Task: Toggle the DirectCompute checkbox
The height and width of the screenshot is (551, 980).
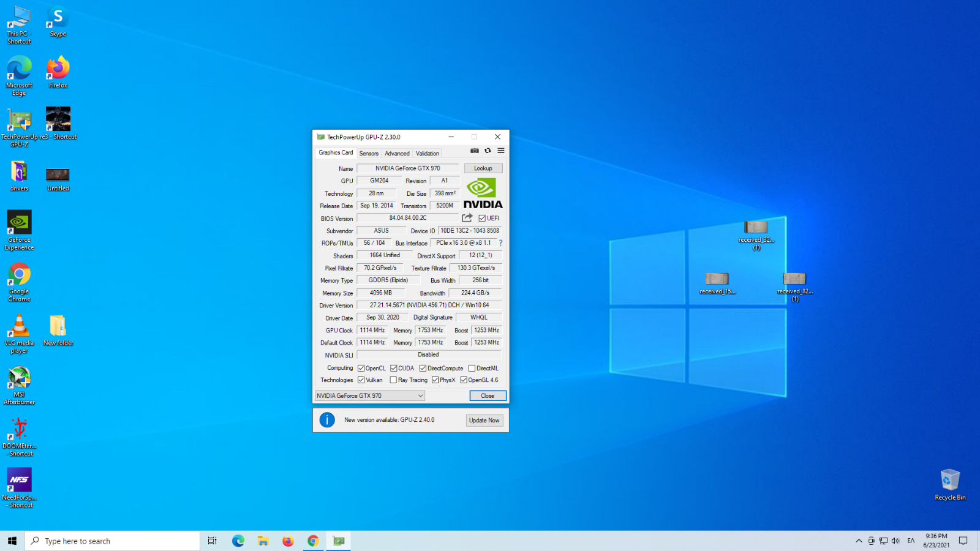Action: click(x=423, y=368)
